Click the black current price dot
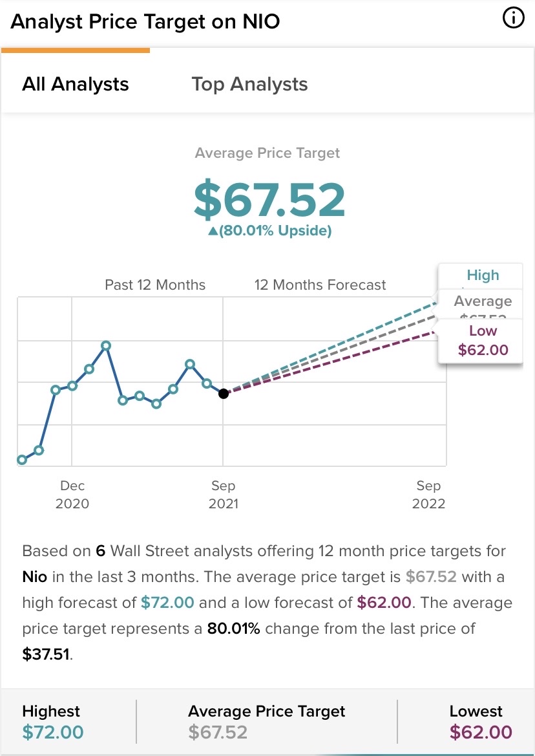 (x=224, y=393)
